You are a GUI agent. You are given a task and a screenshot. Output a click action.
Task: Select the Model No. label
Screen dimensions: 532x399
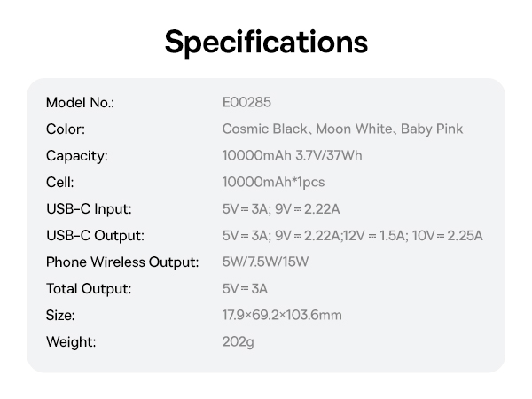80,103
